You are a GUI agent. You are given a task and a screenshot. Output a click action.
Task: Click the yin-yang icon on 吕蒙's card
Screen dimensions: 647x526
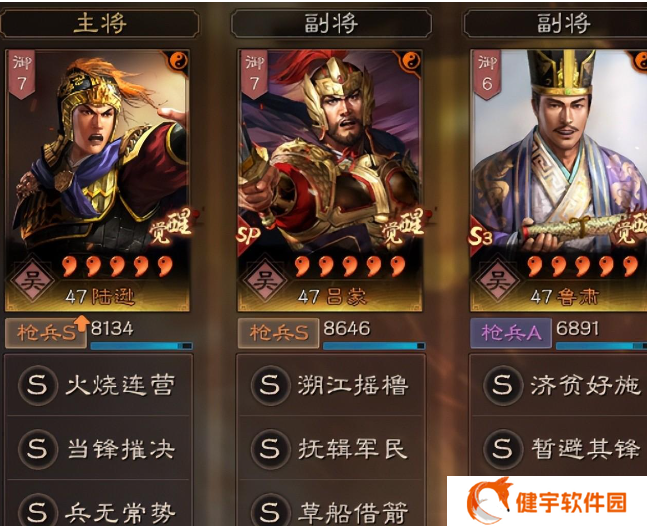411,62
